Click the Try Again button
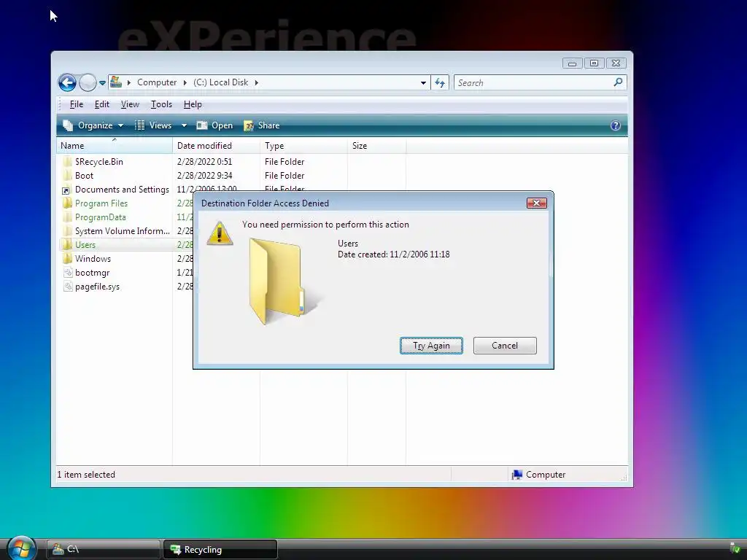The width and height of the screenshot is (747, 560). pos(431,346)
